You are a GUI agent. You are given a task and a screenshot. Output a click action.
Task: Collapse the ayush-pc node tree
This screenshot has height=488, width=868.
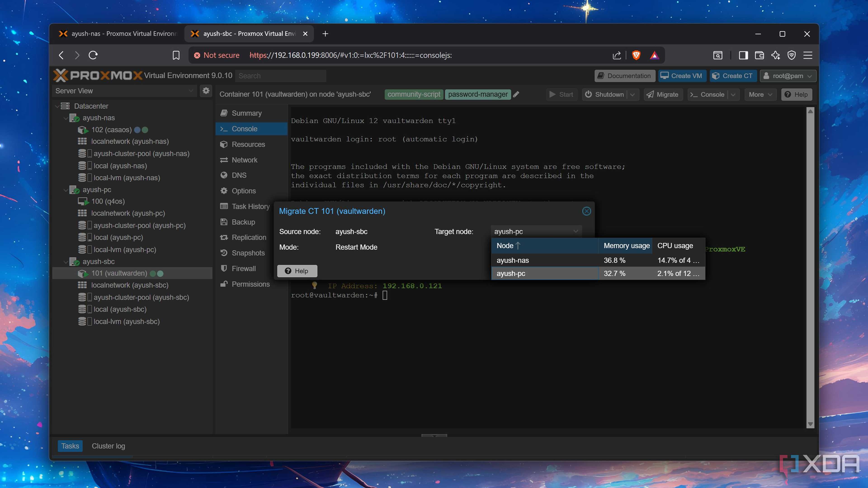[x=66, y=190]
